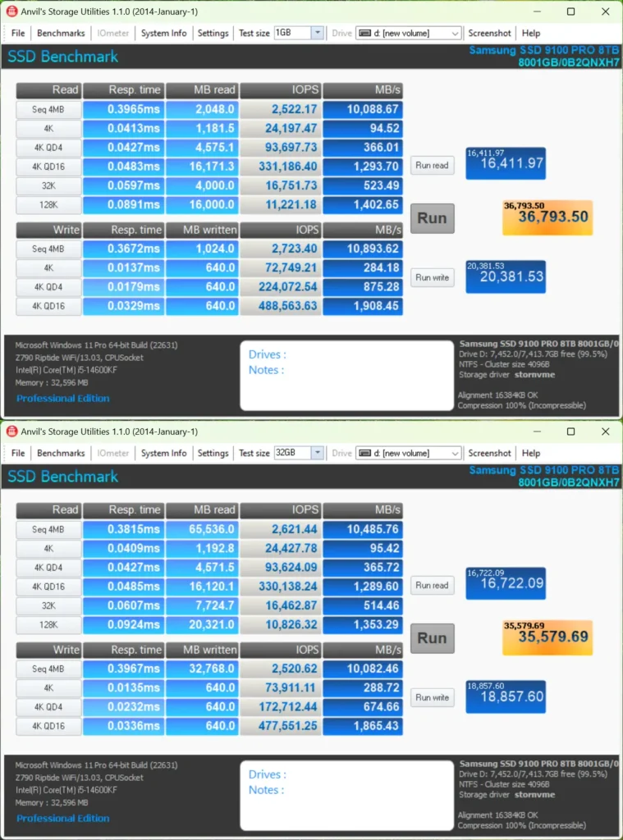Click the Write column header in bottom 32GB window
The width and height of the screenshot is (623, 840).
[x=48, y=650]
